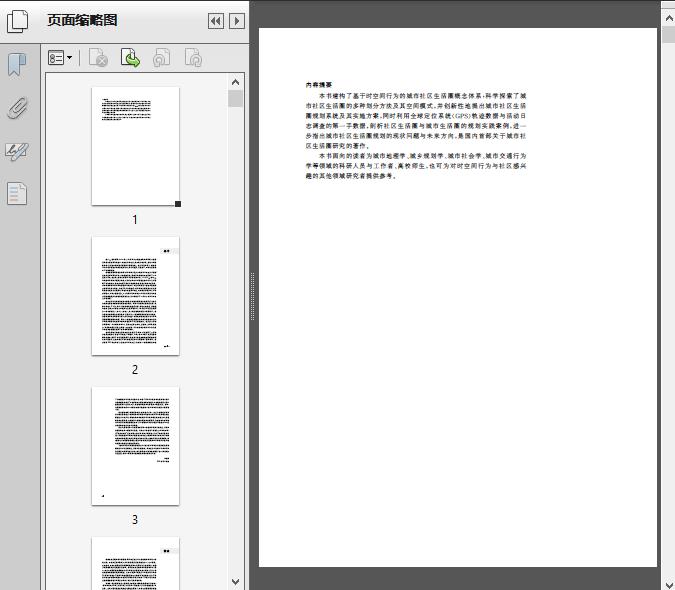Click page number label "1"
This screenshot has width=675, height=590.
pos(135,219)
